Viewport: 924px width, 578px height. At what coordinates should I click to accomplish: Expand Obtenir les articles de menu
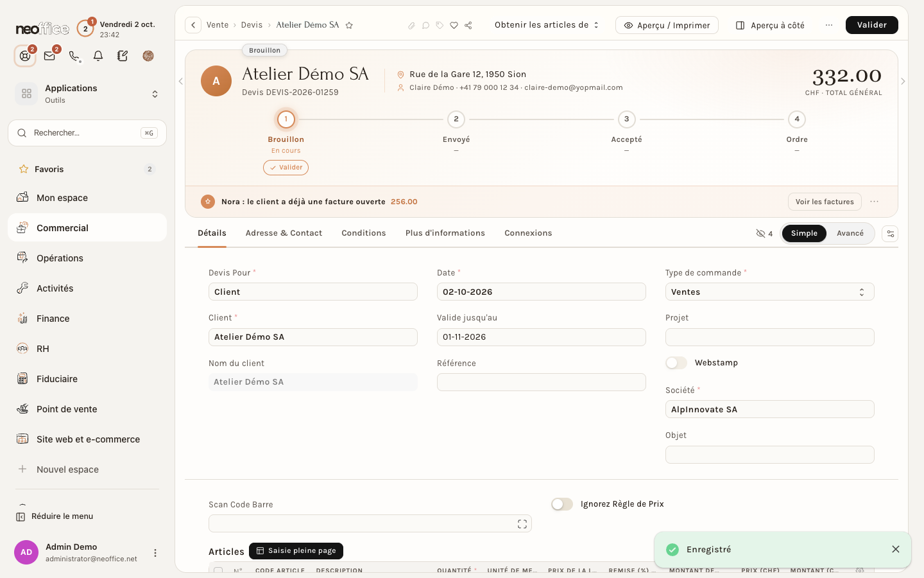547,25
